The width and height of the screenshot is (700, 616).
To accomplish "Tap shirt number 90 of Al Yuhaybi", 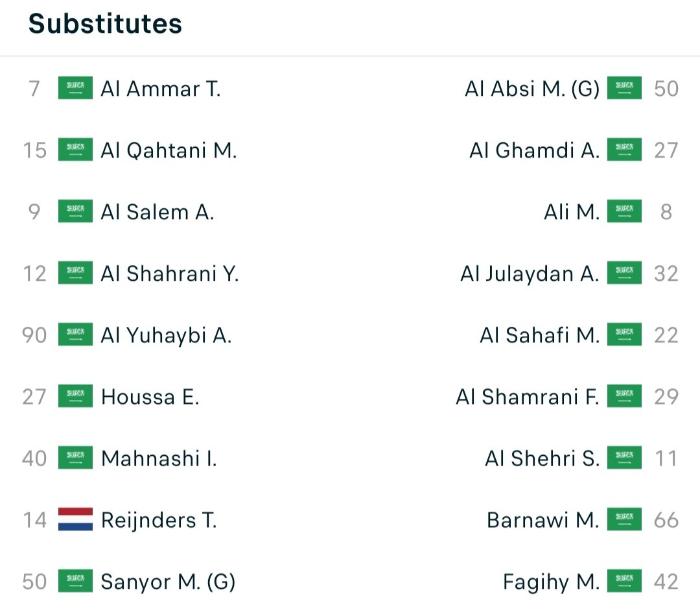I will click(x=34, y=335).
